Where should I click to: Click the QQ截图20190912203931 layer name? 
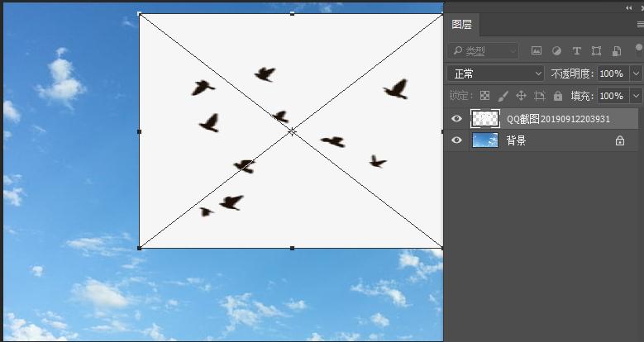pos(558,119)
